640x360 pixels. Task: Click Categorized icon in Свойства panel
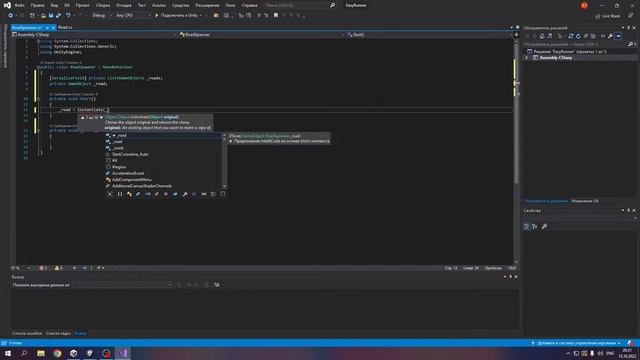coord(527,227)
